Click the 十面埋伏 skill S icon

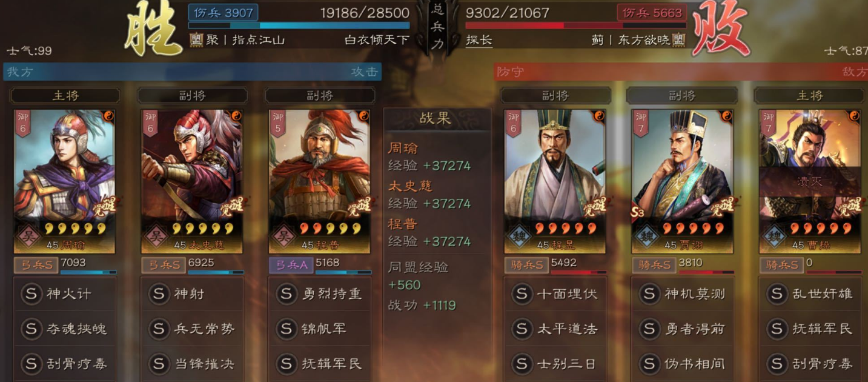(522, 294)
